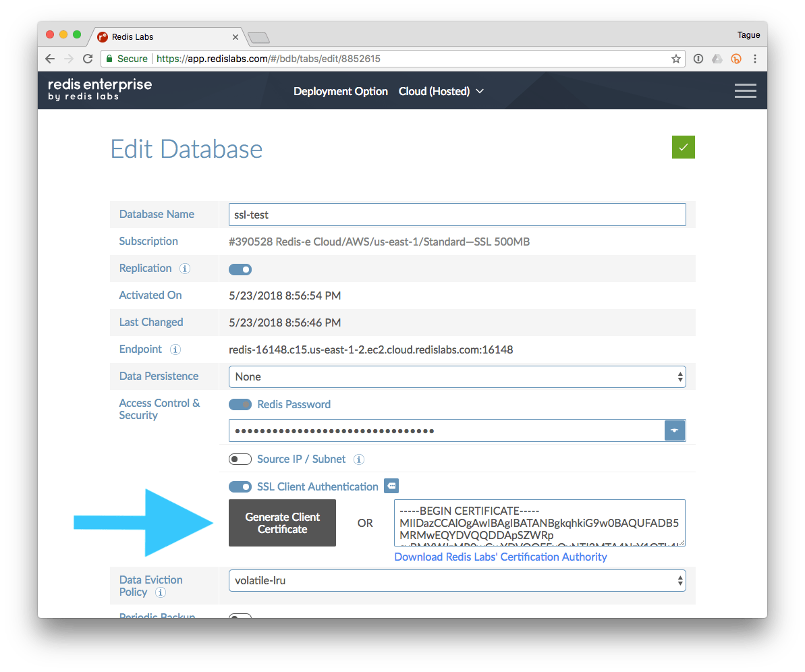
Task: Click the Generate Client Certificate button
Action: point(282,523)
